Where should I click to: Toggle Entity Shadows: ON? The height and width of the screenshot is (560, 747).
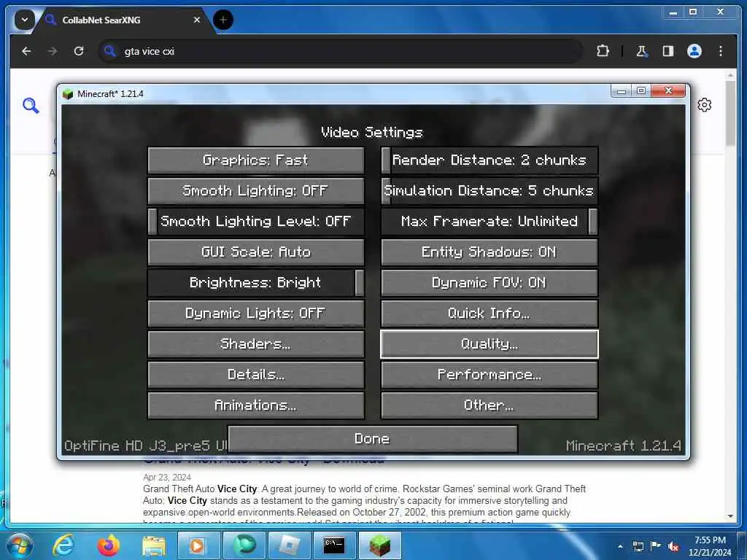[x=489, y=252]
